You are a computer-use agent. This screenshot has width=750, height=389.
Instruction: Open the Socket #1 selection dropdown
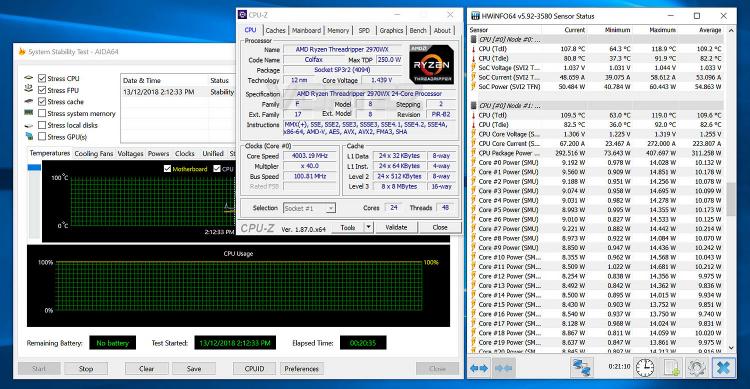tap(331, 208)
